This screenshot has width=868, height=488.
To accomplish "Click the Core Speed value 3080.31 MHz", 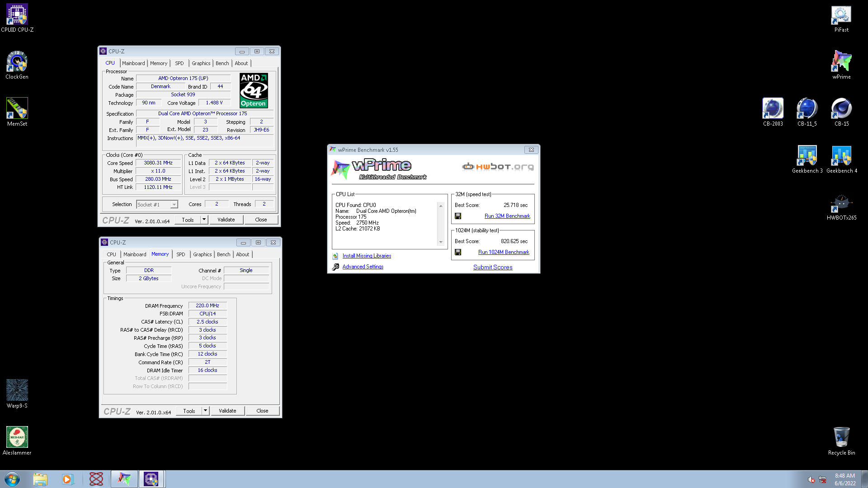I will click(158, 163).
